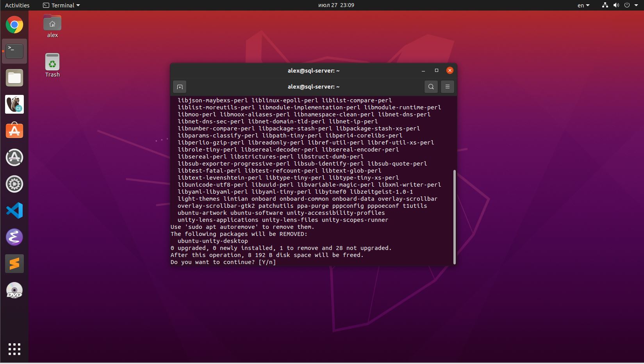Image resolution: width=644 pixels, height=364 pixels.
Task: Launch Emacs from the dock
Action: [x=14, y=237]
